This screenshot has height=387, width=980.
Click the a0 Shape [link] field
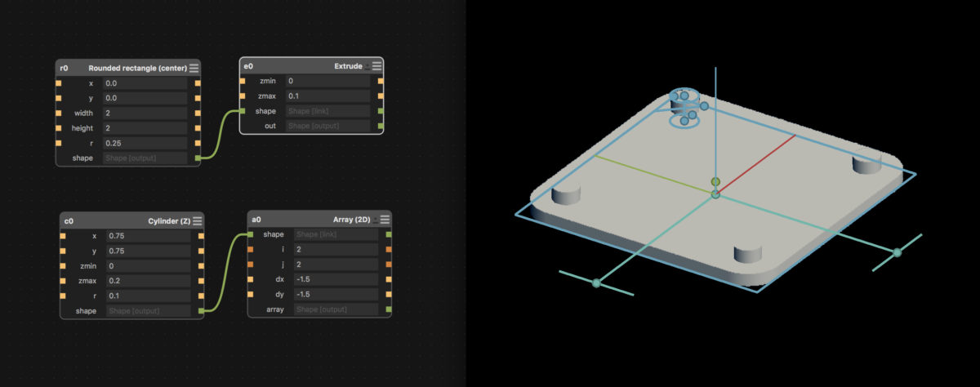336,234
